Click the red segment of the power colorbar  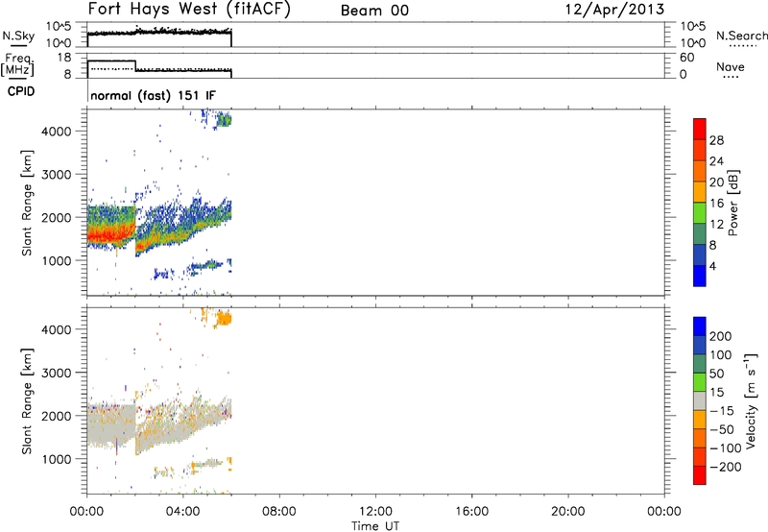click(700, 129)
